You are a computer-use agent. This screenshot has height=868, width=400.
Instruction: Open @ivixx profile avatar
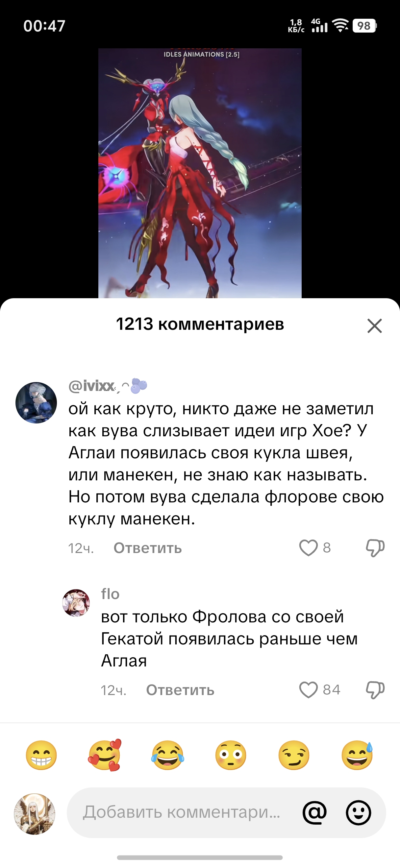click(x=36, y=403)
